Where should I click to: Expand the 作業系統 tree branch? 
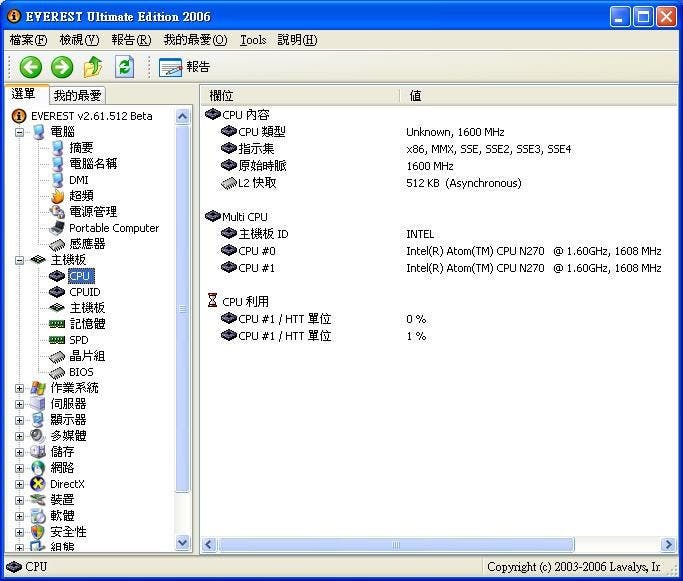[20, 388]
